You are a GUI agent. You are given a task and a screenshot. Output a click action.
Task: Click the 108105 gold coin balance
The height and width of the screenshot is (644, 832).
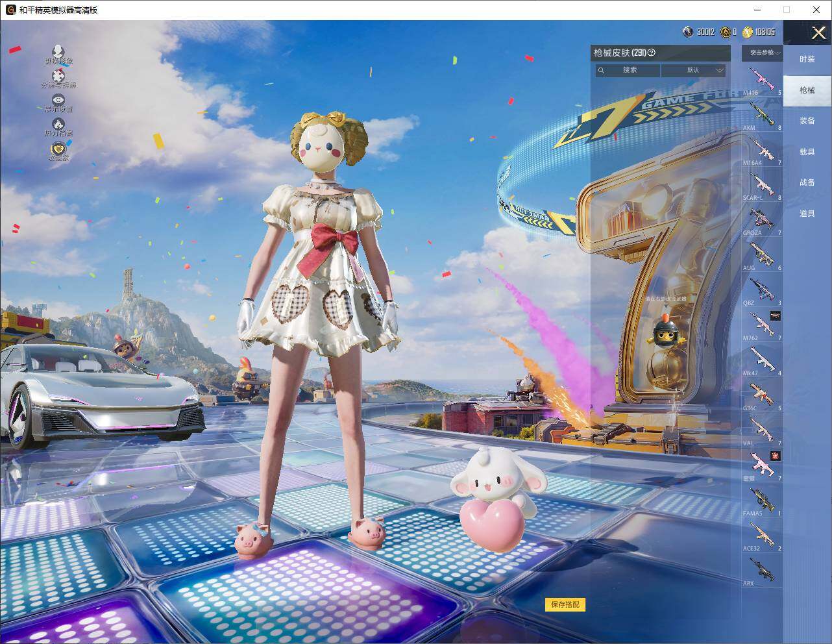click(x=766, y=32)
